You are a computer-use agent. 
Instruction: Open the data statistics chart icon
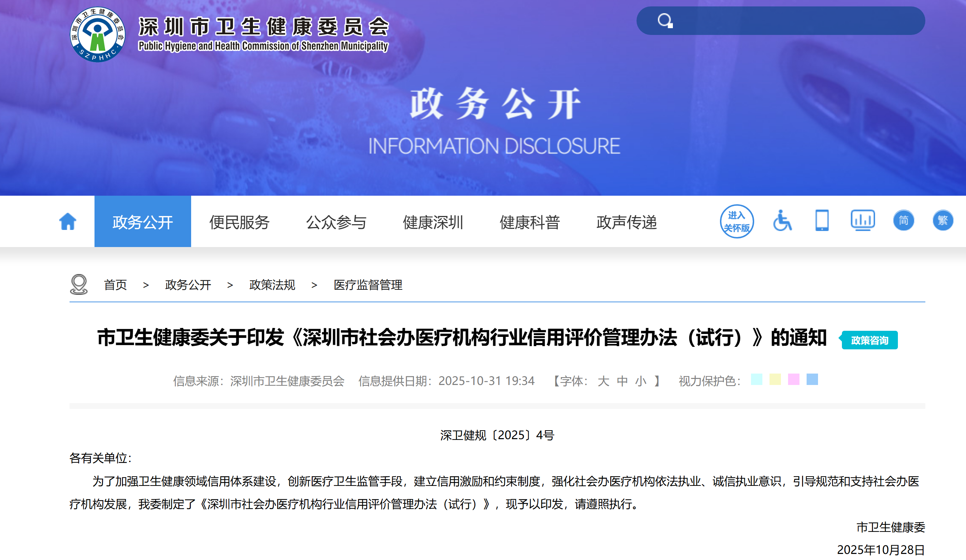click(863, 220)
